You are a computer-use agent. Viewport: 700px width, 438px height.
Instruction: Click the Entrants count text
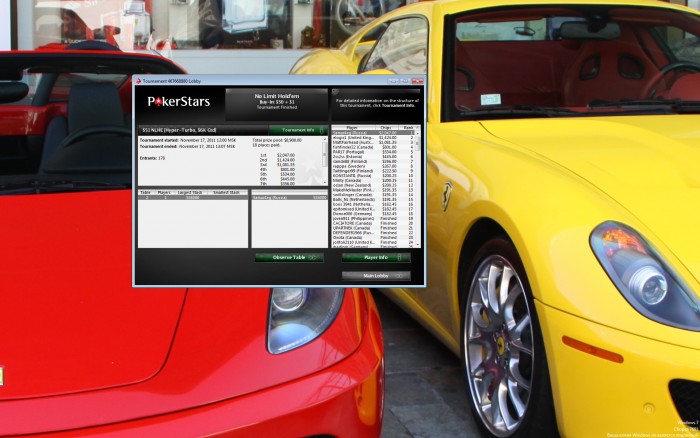pos(152,158)
